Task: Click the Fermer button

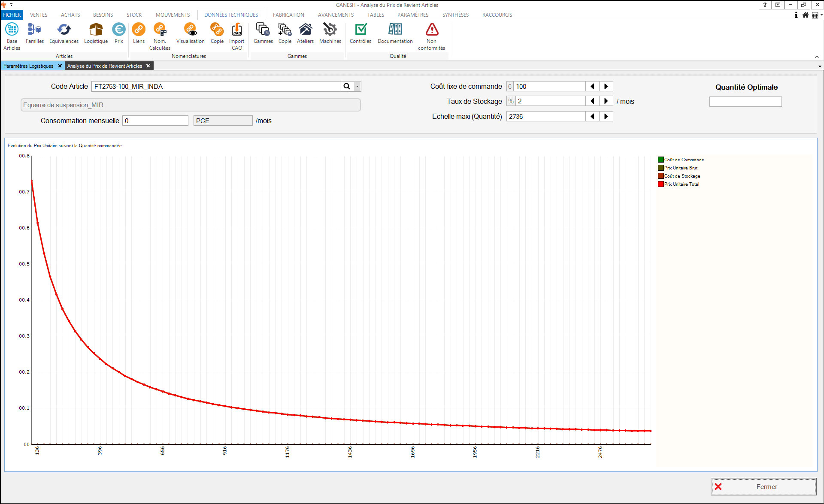Action: pyautogui.click(x=763, y=486)
